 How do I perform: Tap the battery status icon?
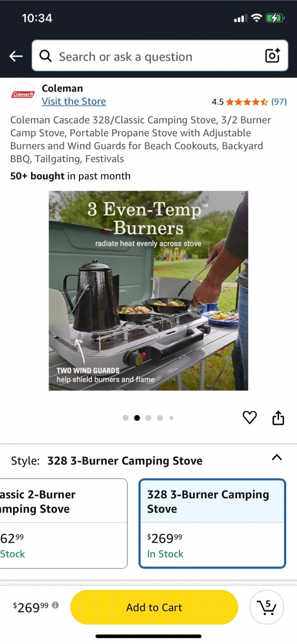[x=274, y=18]
